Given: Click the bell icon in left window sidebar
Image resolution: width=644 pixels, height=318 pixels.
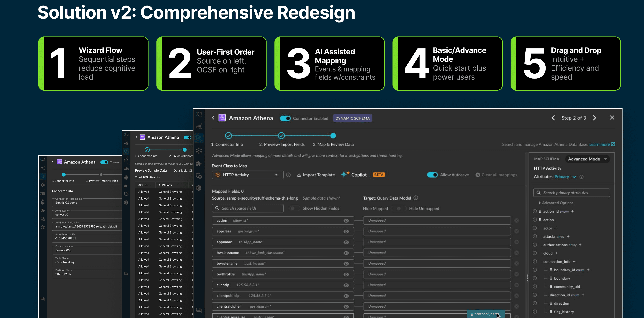Looking at the screenshot, I should click(43, 202).
